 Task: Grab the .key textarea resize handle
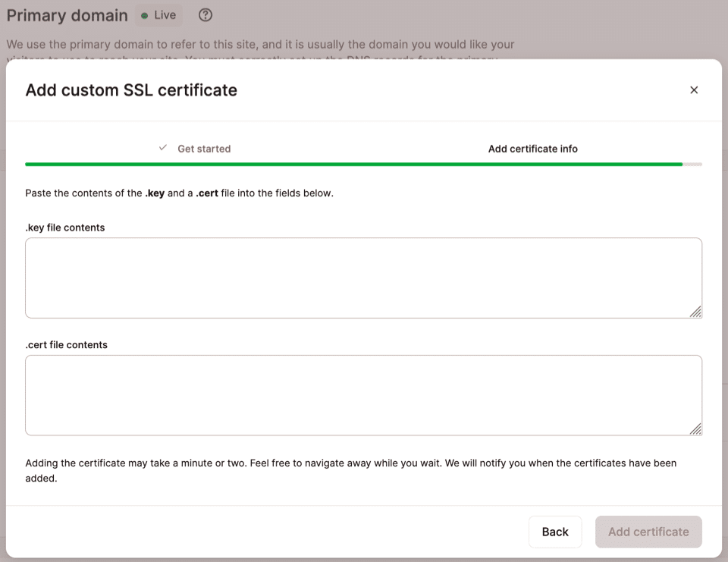point(695,312)
